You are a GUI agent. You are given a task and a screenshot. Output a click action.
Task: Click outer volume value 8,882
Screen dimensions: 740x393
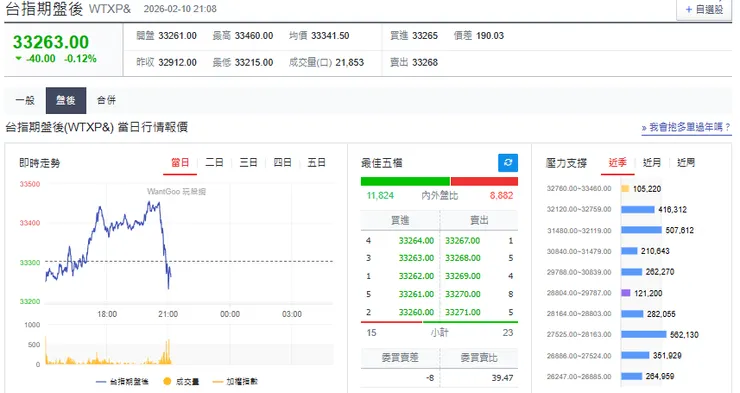[x=501, y=195]
